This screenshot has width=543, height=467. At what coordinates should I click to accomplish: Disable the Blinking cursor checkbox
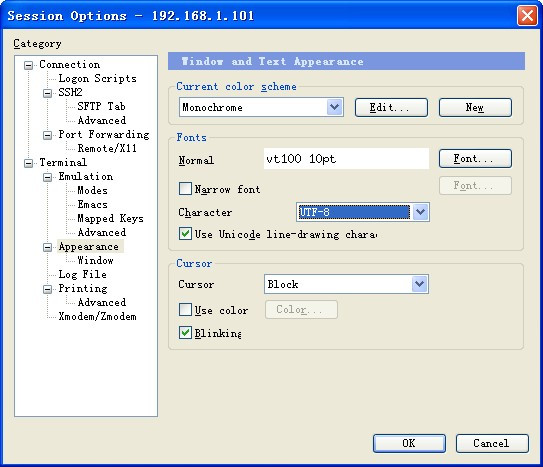(185, 333)
